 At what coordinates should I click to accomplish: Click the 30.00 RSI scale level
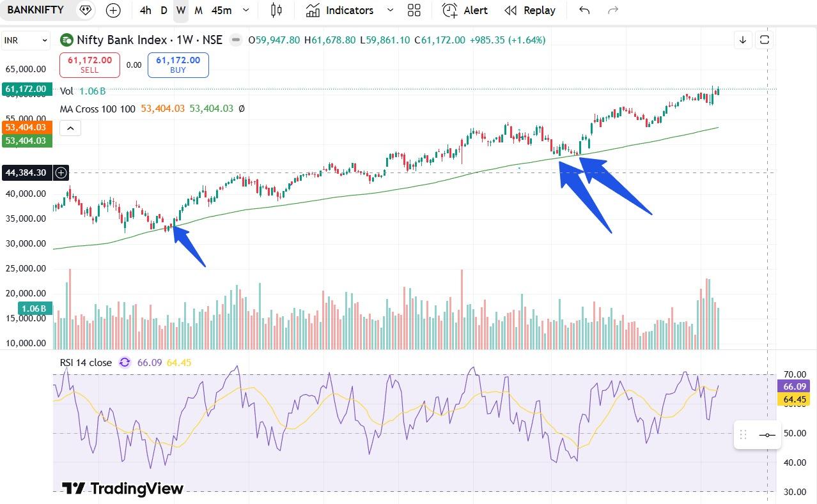pos(794,492)
